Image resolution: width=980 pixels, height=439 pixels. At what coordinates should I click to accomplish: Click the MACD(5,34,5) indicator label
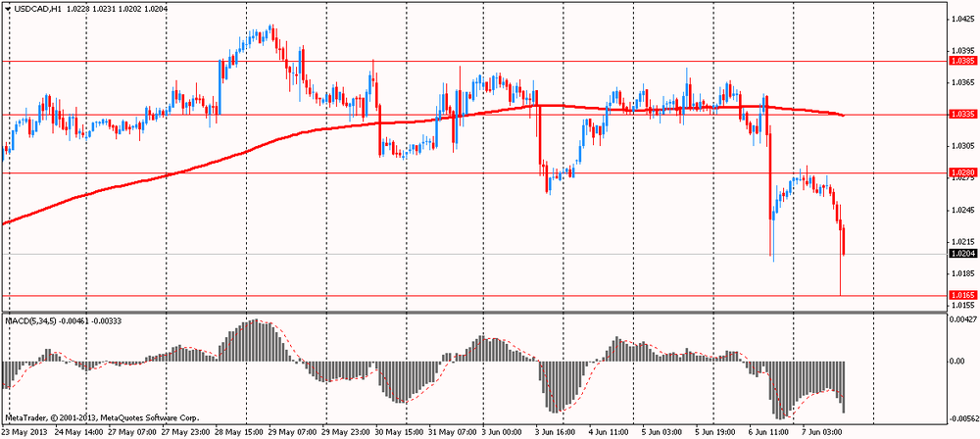[x=31, y=320]
